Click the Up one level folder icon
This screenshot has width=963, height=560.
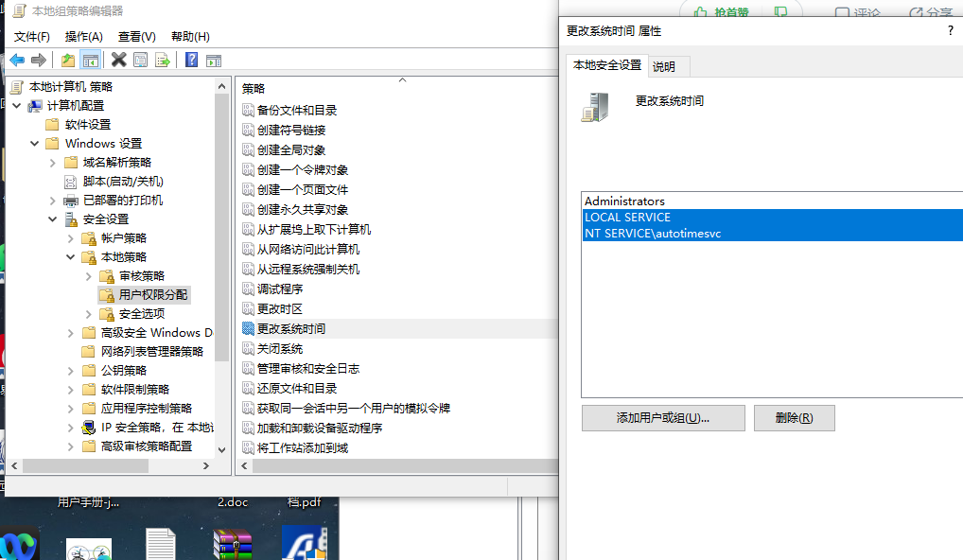coord(68,61)
